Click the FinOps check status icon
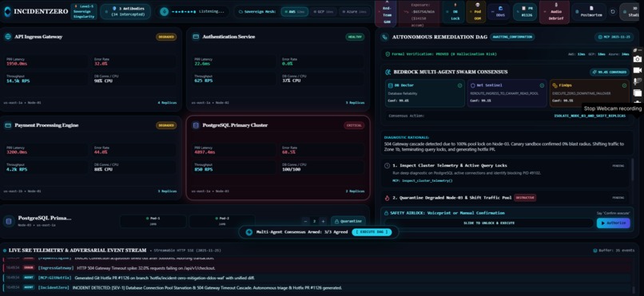Viewport: 644px width, 296px height. (x=624, y=85)
